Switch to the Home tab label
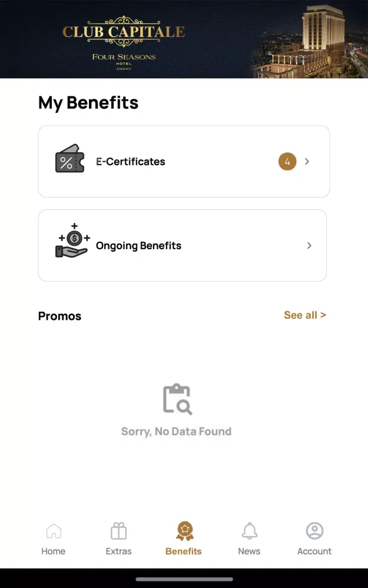This screenshot has height=588, width=368. click(x=54, y=552)
